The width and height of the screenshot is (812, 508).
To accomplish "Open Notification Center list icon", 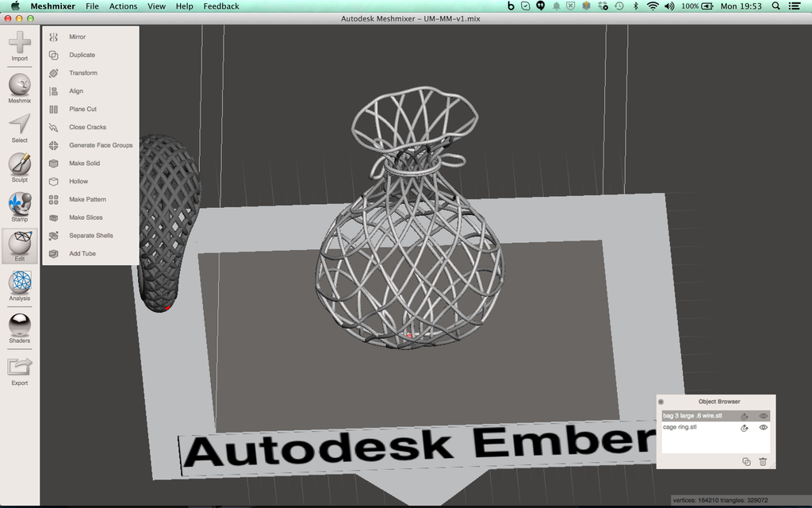I will (x=795, y=6).
